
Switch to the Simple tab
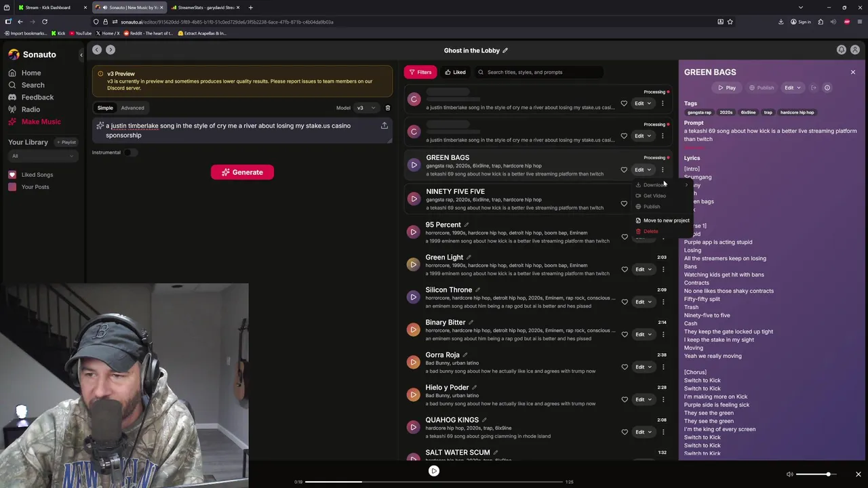105,108
